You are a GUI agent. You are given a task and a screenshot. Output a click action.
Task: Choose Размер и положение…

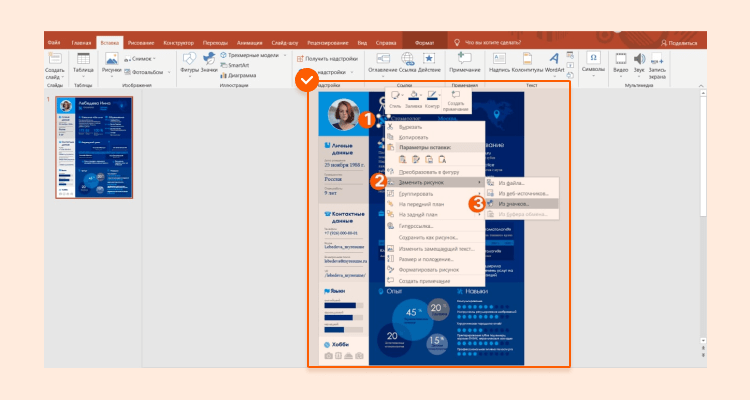[435, 259]
